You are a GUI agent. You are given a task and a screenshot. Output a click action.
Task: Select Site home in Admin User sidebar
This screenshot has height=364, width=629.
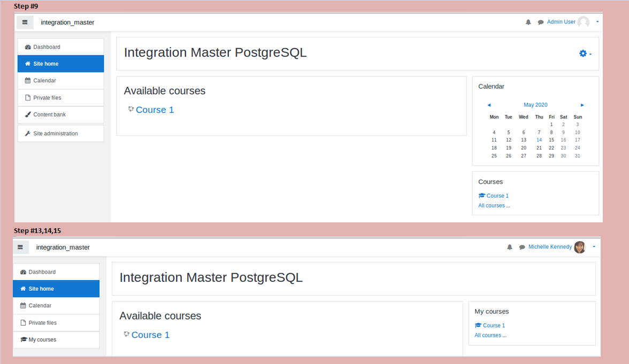[x=60, y=64]
